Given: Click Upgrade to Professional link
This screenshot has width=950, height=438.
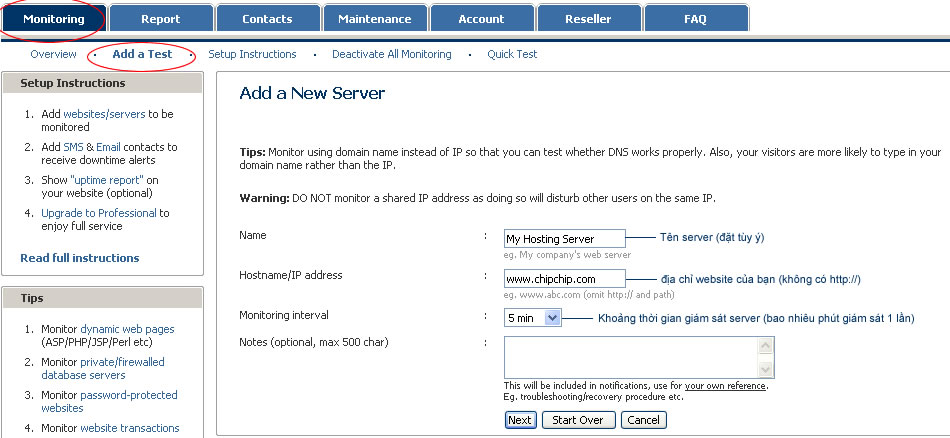Looking at the screenshot, I should [x=99, y=213].
